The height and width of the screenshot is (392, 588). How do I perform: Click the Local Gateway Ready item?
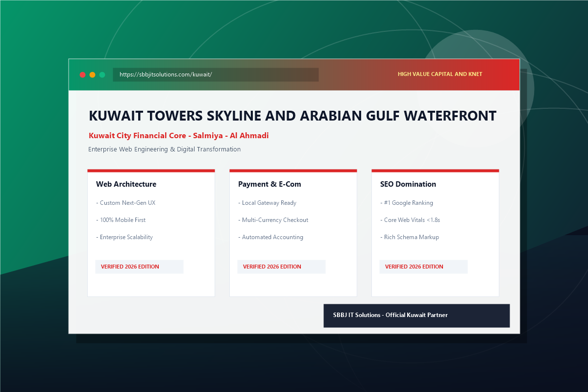click(267, 203)
